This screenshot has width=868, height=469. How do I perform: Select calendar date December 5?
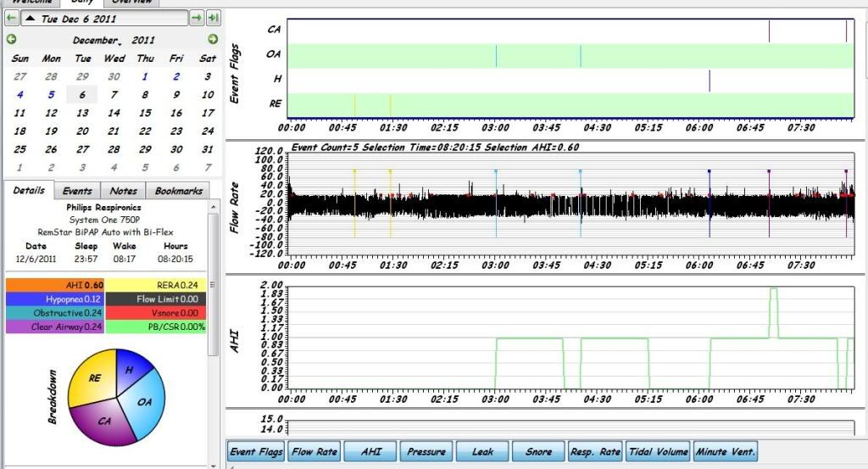coord(52,95)
